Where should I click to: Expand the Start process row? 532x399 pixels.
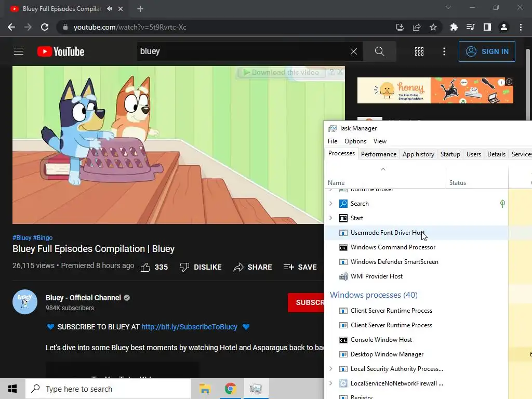point(331,218)
